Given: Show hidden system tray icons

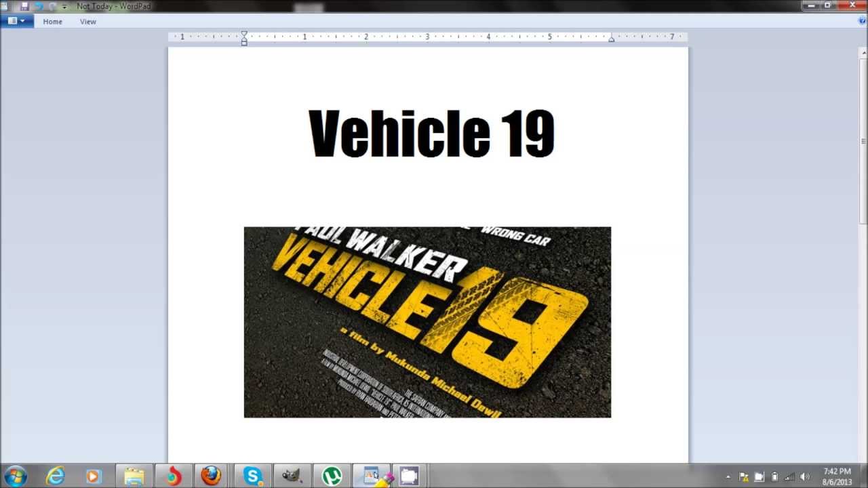Looking at the screenshot, I should coord(728,476).
